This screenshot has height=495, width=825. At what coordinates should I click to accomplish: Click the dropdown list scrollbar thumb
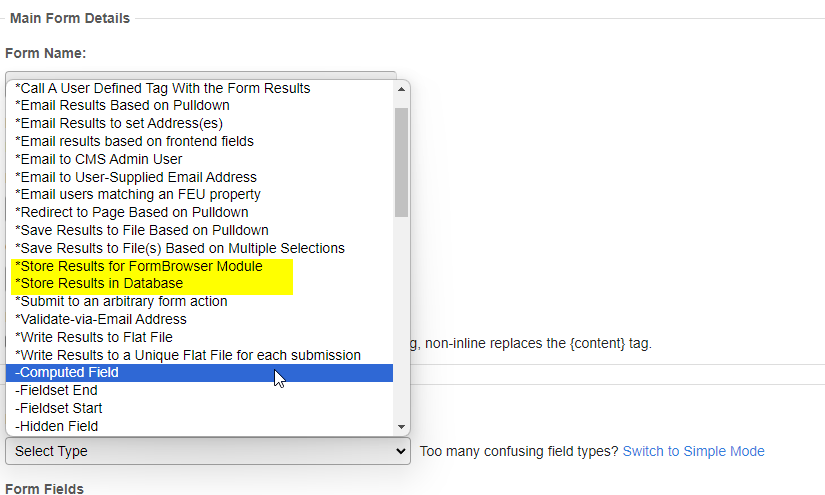tap(401, 160)
